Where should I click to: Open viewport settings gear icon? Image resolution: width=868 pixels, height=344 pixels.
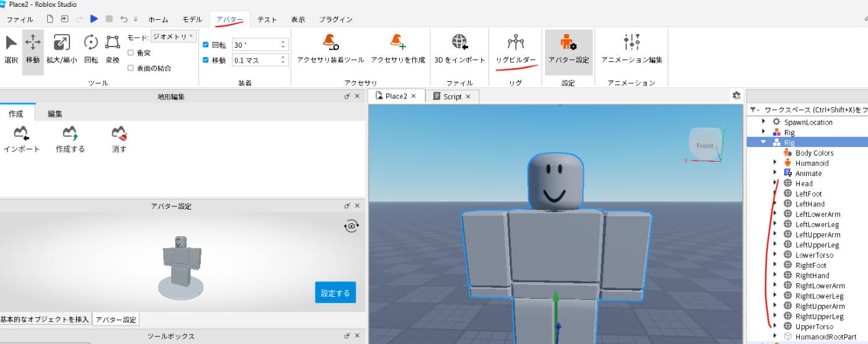[x=737, y=95]
